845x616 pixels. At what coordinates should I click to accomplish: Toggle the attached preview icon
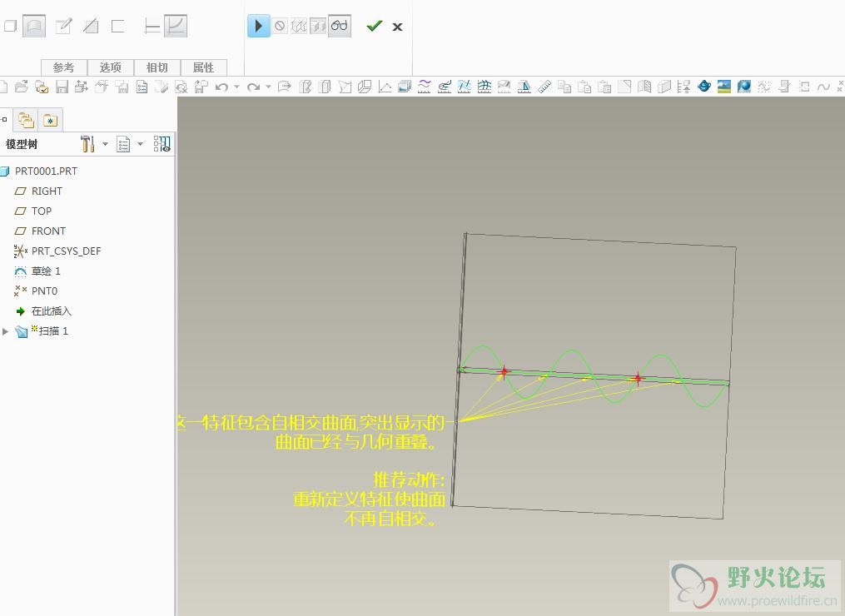pos(319,26)
